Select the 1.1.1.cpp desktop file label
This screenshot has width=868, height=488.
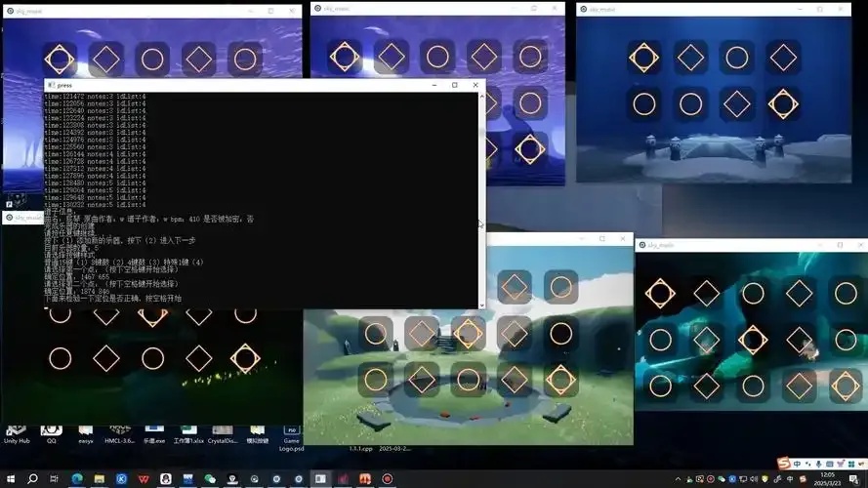[x=360, y=449]
